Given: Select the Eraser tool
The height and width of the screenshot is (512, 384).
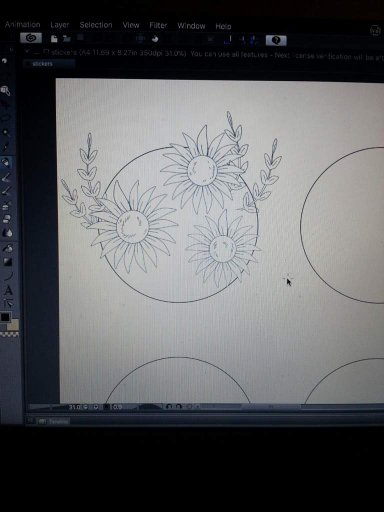Looking at the screenshot, I should click(6, 219).
